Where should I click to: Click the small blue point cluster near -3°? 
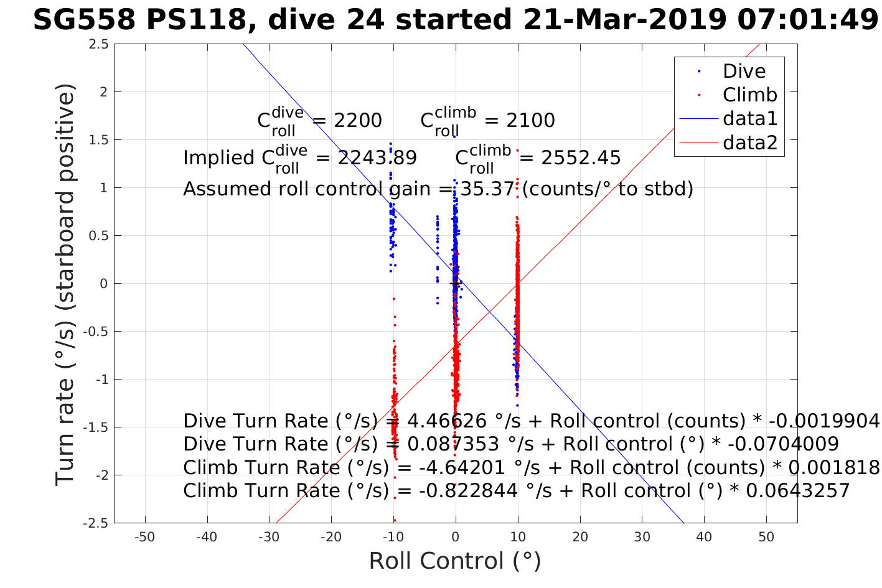coord(437,259)
